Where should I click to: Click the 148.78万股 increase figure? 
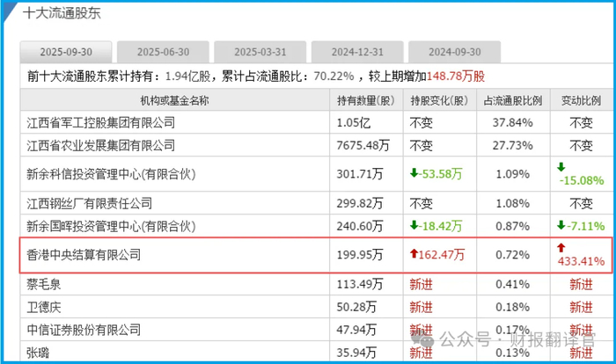tap(456, 76)
